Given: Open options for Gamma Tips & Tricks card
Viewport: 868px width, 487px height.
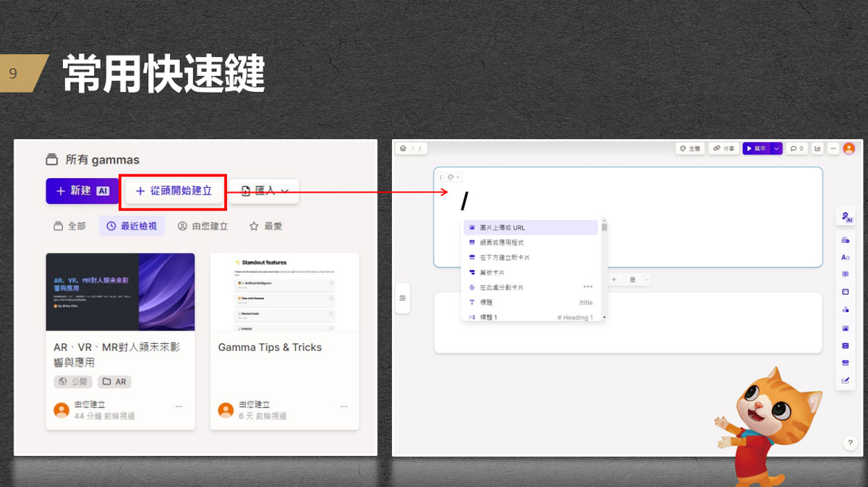Looking at the screenshot, I should [343, 406].
